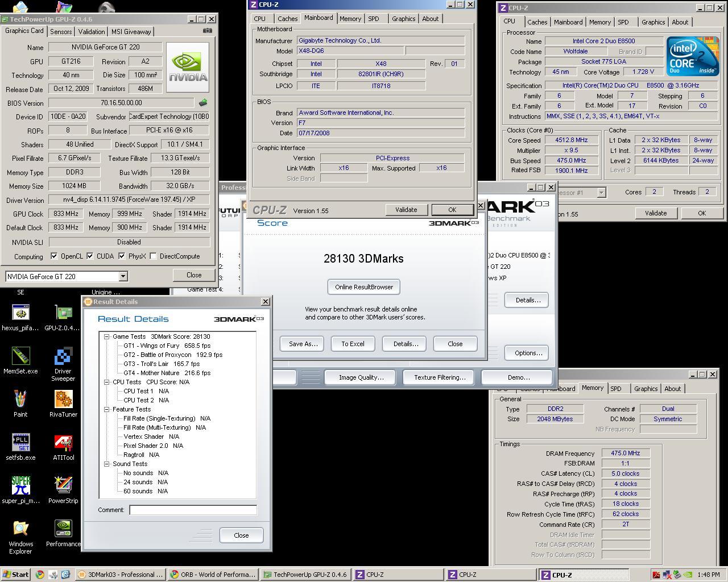Click Image Quality... button in 3DMark03
This screenshot has width=728, height=582.
(361, 377)
